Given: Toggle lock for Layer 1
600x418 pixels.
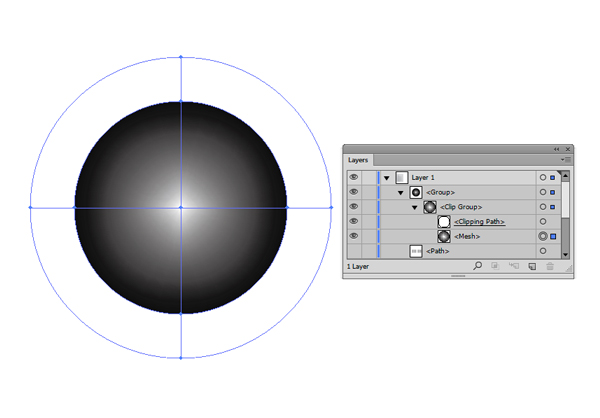Looking at the screenshot, I should pyautogui.click(x=369, y=178).
